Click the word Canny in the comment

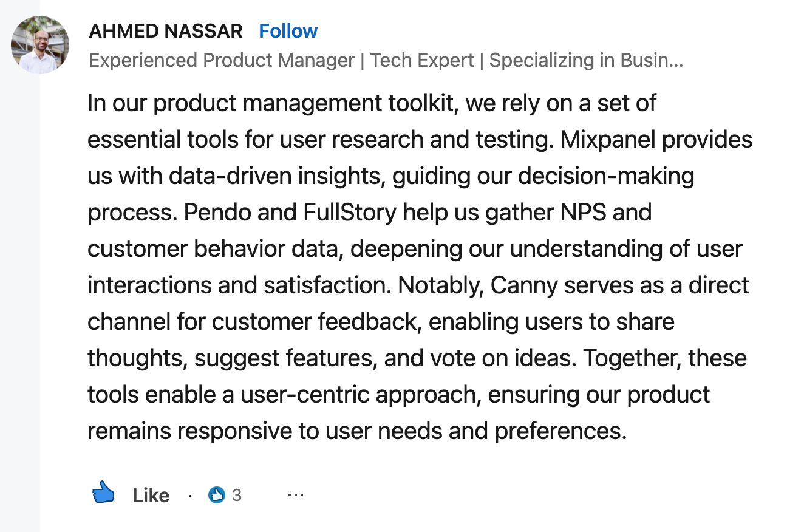point(524,285)
